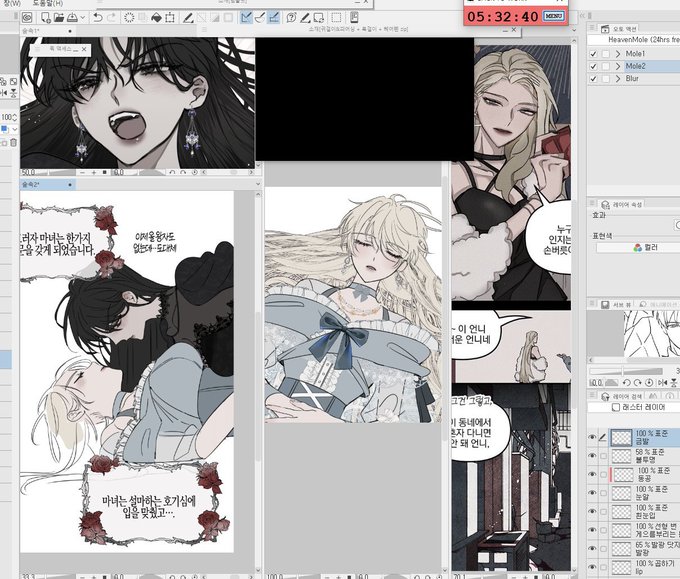Switch to the 숲속2* canvas tab

(47, 185)
